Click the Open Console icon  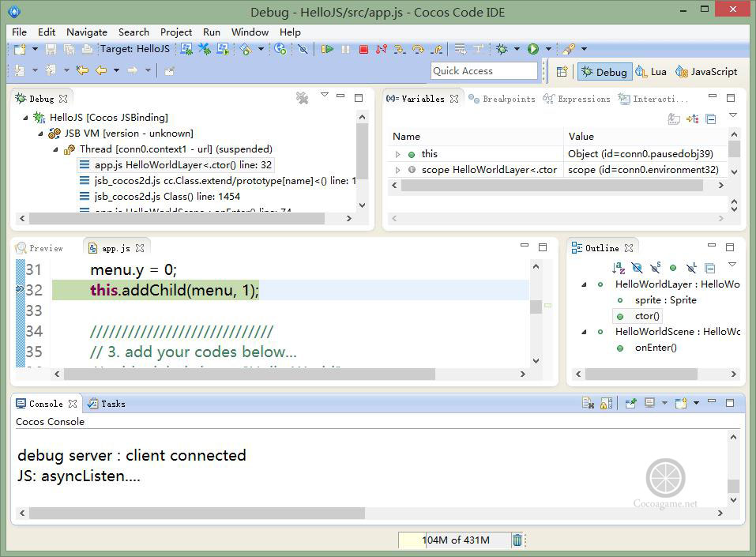pyautogui.click(x=681, y=403)
